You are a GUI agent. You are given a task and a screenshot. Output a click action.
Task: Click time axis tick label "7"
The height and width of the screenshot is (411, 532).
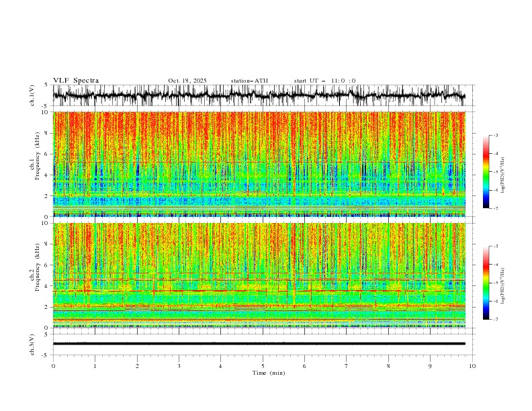[x=347, y=366]
